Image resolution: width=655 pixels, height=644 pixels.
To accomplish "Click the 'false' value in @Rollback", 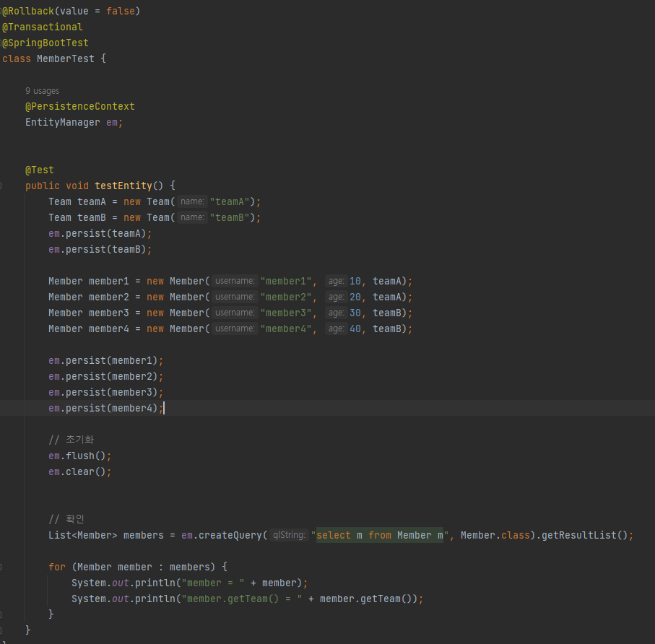I will pos(121,12).
